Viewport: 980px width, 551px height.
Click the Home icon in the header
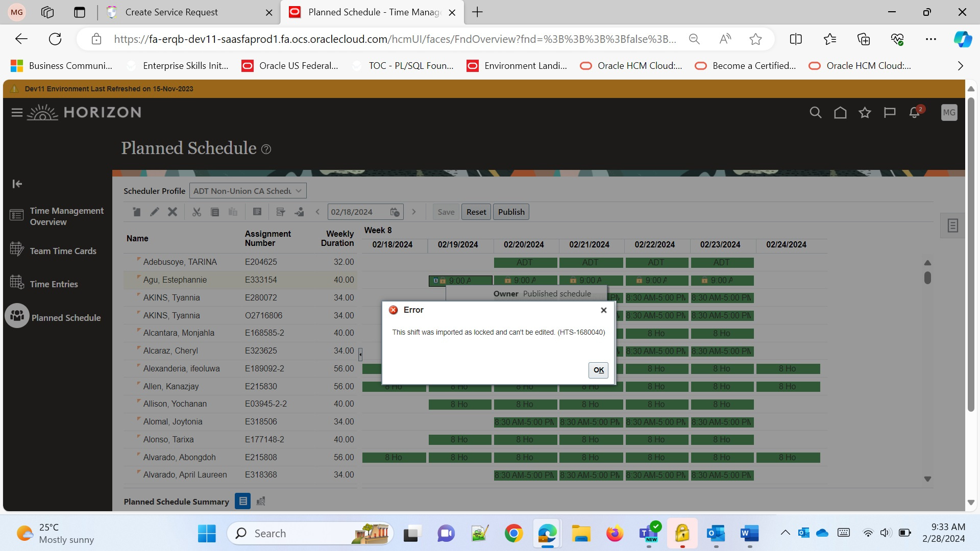pyautogui.click(x=840, y=112)
